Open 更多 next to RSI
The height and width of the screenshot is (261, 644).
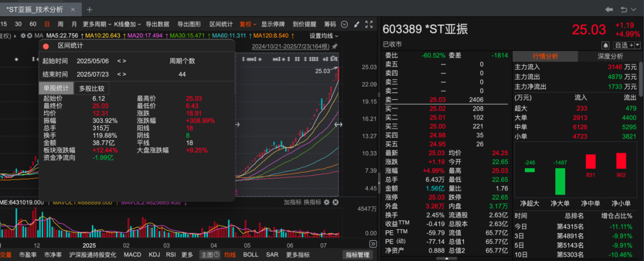point(187,255)
